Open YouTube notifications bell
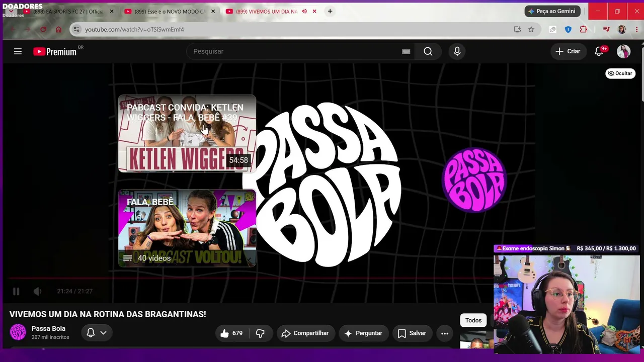This screenshot has height=362, width=644. pyautogui.click(x=599, y=51)
